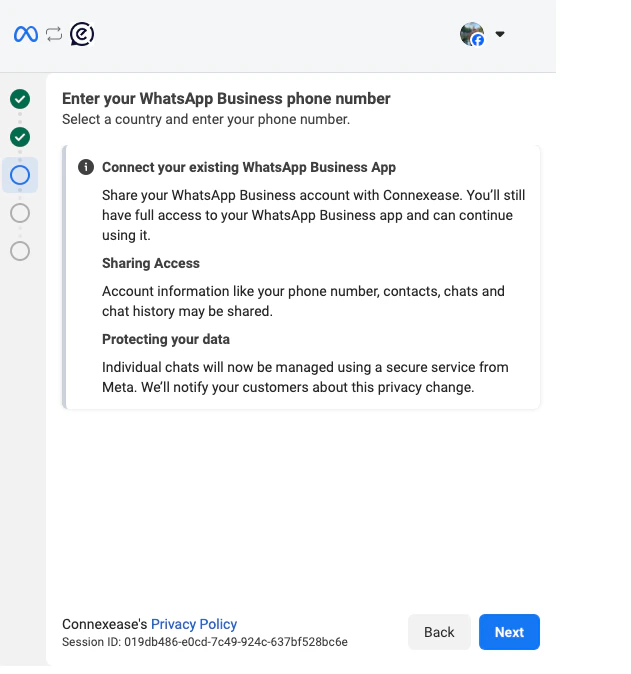Click paragraph starting 'Individual chats will now be managed'
631x674 pixels.
[x=305, y=377]
